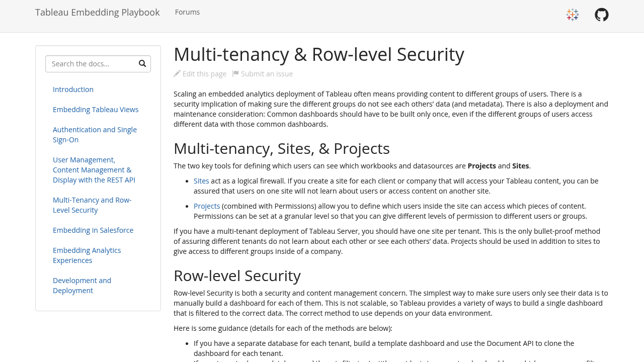Image resolution: width=644 pixels, height=362 pixels.
Task: Click the bold word Sites in the intro sentence
Action: [521, 166]
